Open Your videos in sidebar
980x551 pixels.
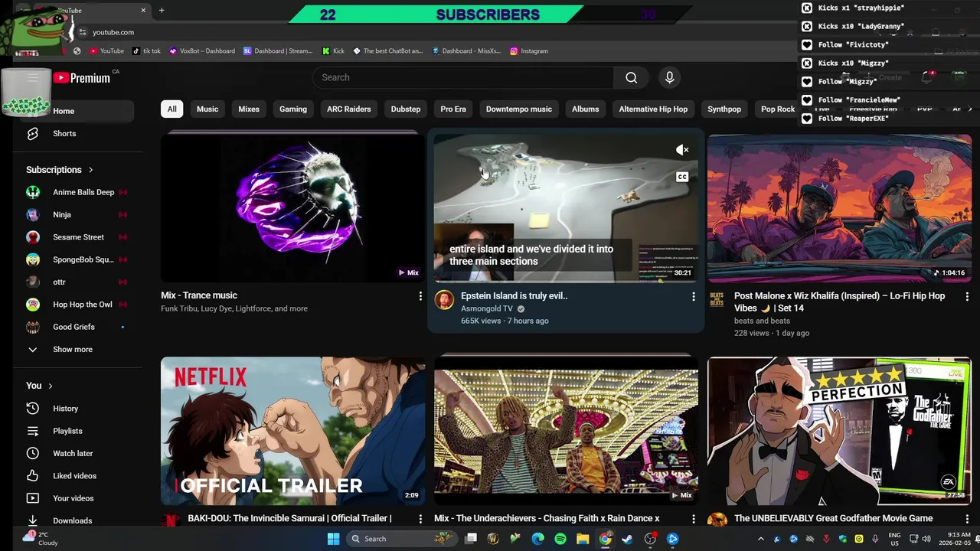click(x=75, y=498)
